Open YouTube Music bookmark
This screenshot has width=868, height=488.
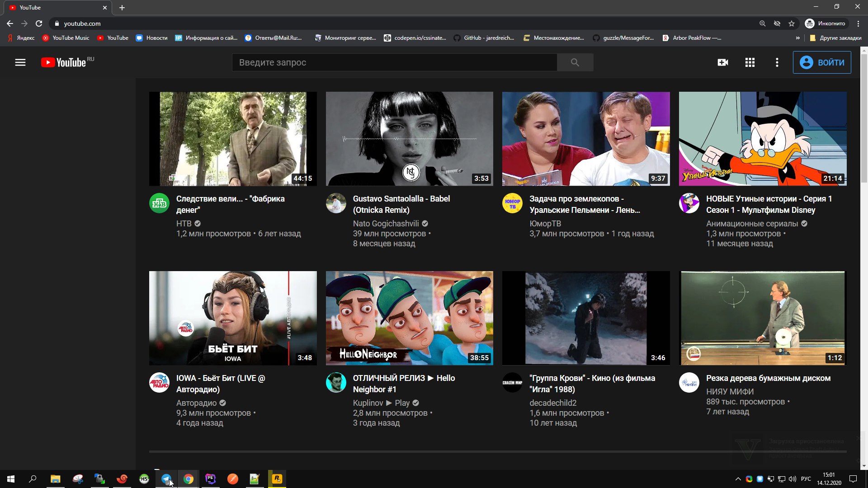coord(66,38)
